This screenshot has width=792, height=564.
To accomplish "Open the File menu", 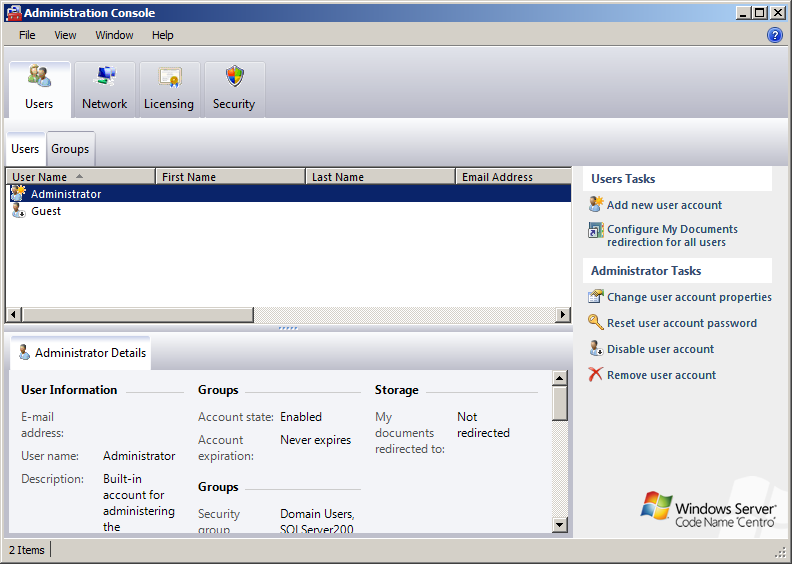I will click(x=27, y=35).
